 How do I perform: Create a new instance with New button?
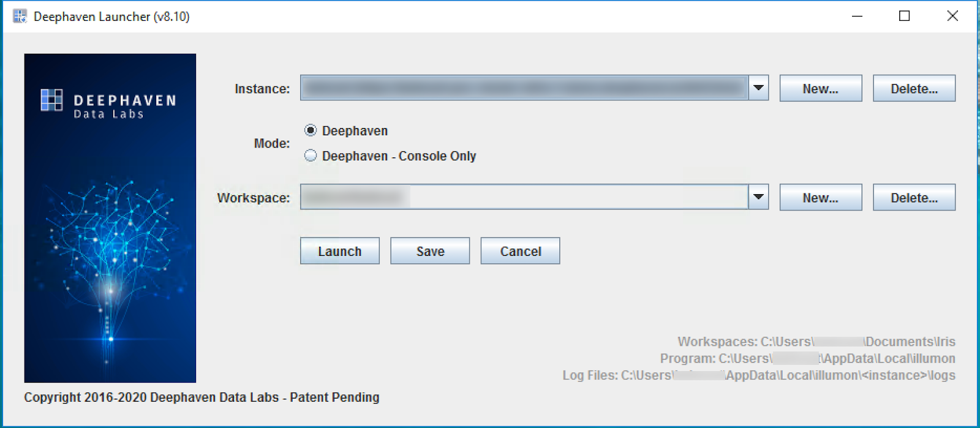pos(821,88)
